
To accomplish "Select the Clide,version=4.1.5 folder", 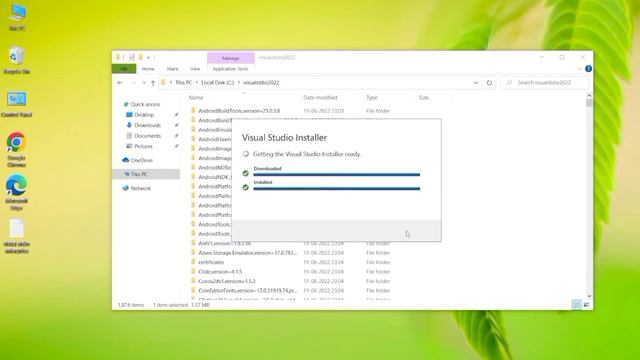I will pos(220,271).
